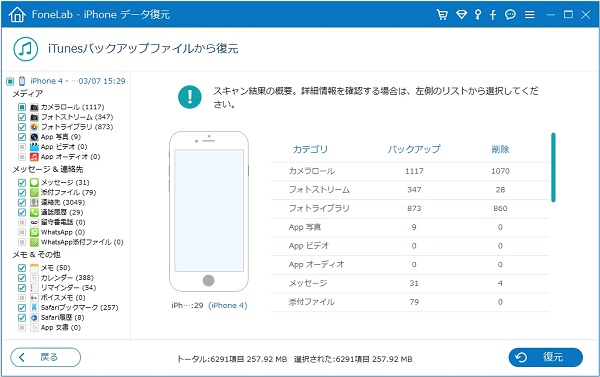Uncheck App 写真 (9) checkbox
The height and width of the screenshot is (377, 600).
point(22,137)
